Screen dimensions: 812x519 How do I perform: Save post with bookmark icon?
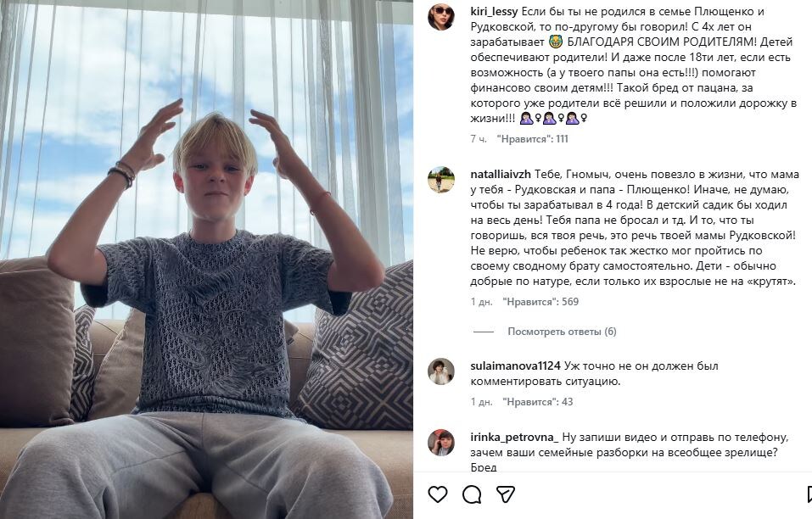pos(807,494)
